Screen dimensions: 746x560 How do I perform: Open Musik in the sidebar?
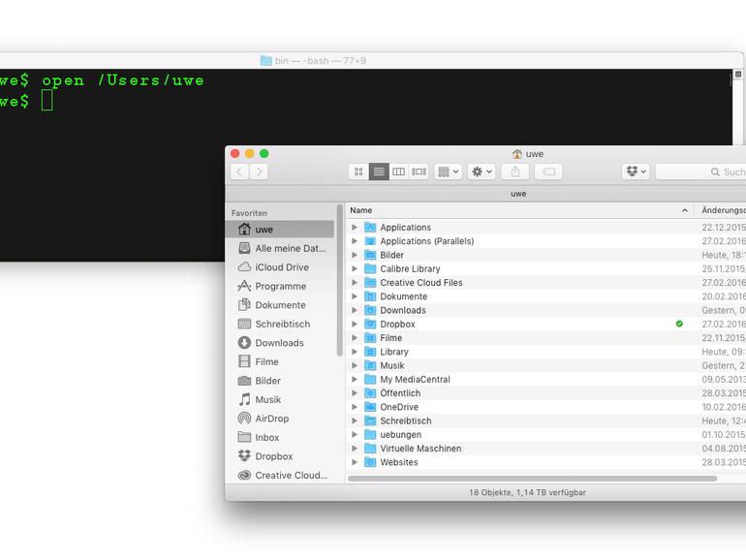point(280,400)
